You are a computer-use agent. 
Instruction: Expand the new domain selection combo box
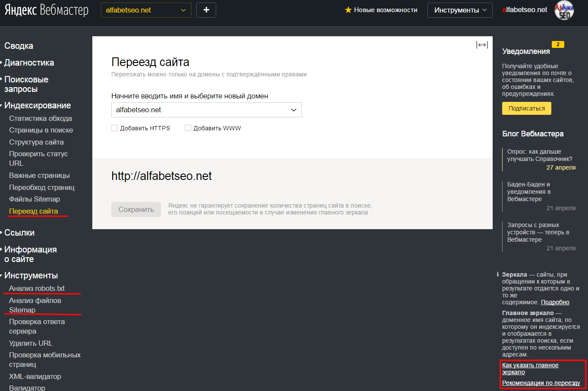coord(207,110)
